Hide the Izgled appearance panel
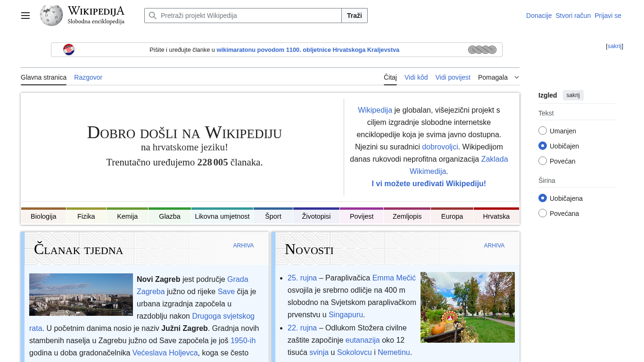 (x=573, y=95)
